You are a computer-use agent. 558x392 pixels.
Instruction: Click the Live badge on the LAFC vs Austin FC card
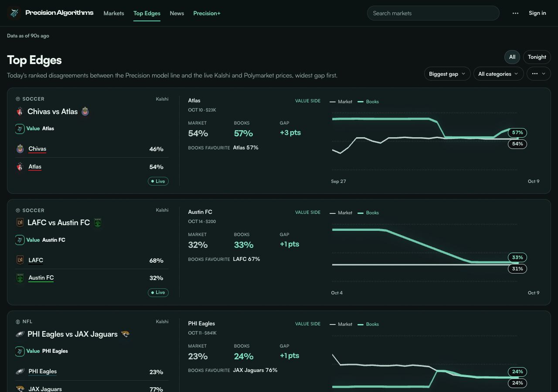[x=158, y=293]
